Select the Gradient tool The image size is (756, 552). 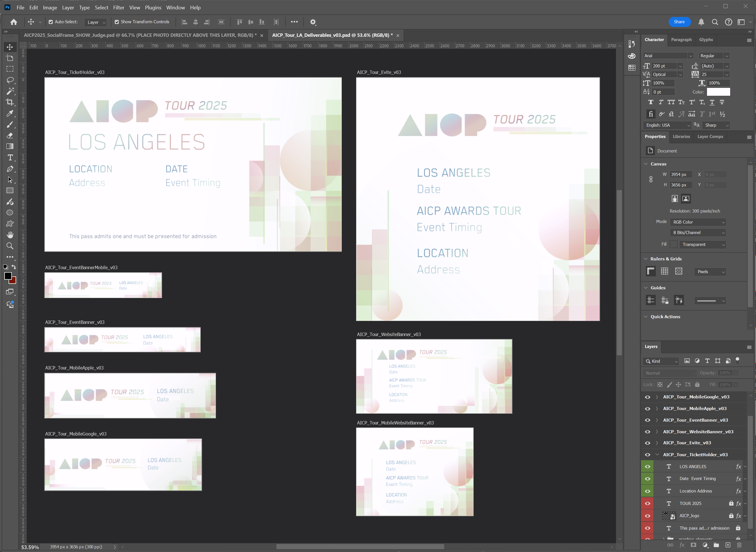click(x=10, y=146)
